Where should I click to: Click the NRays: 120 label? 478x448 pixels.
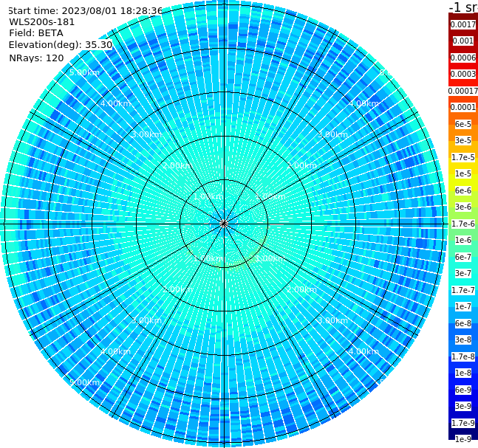pyautogui.click(x=36, y=58)
